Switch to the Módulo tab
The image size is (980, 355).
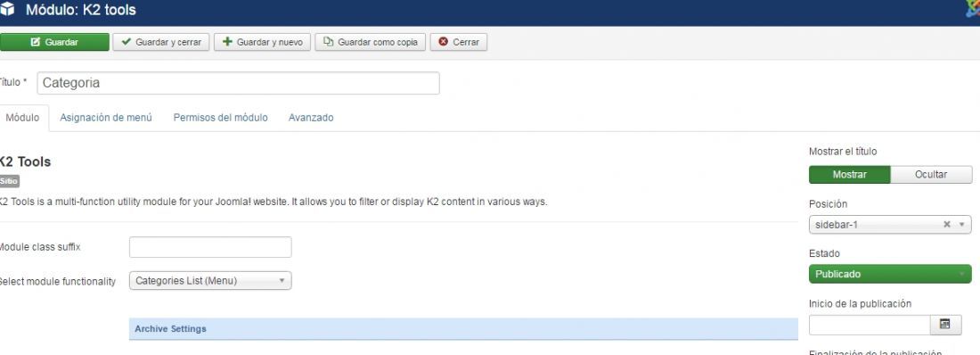[22, 118]
